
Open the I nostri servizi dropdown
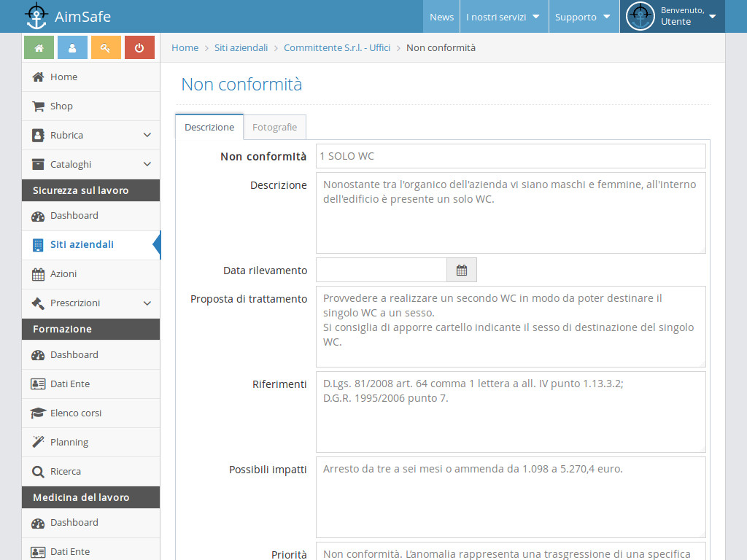point(503,17)
